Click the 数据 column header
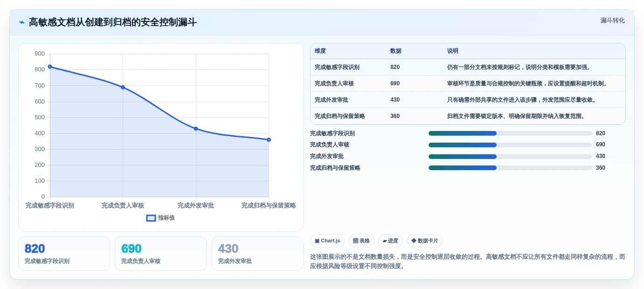 click(x=396, y=51)
